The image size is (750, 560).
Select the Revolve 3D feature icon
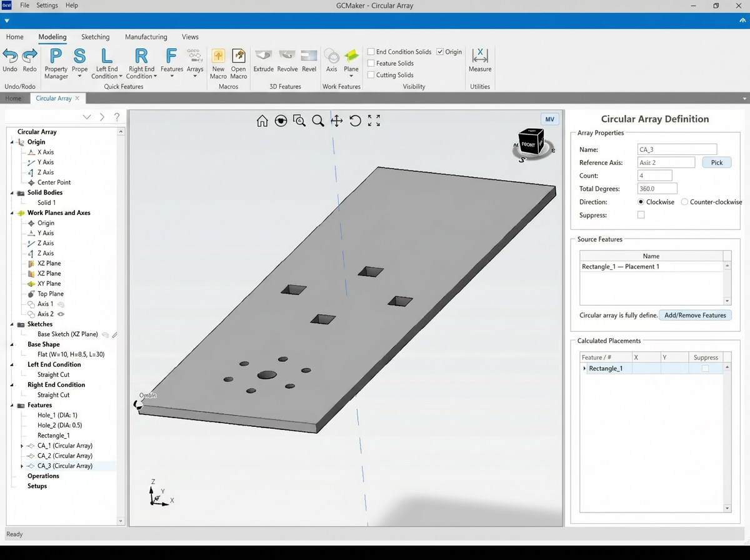[x=287, y=61]
